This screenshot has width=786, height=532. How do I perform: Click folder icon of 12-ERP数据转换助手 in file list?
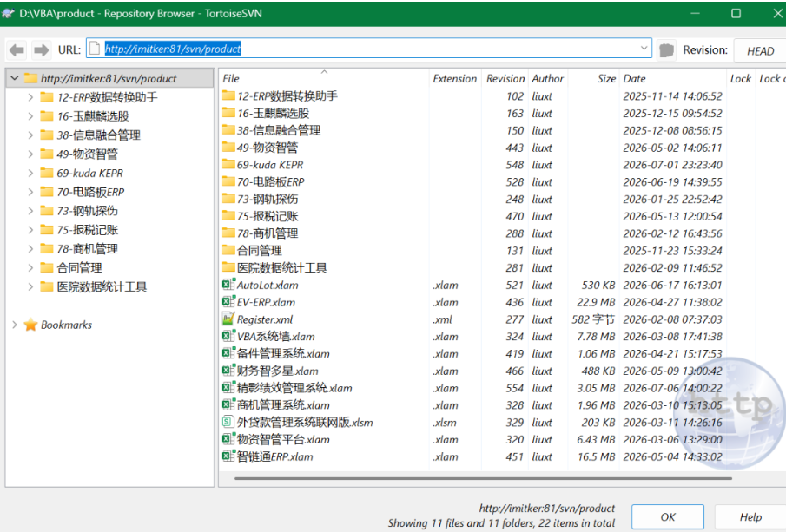(x=228, y=95)
